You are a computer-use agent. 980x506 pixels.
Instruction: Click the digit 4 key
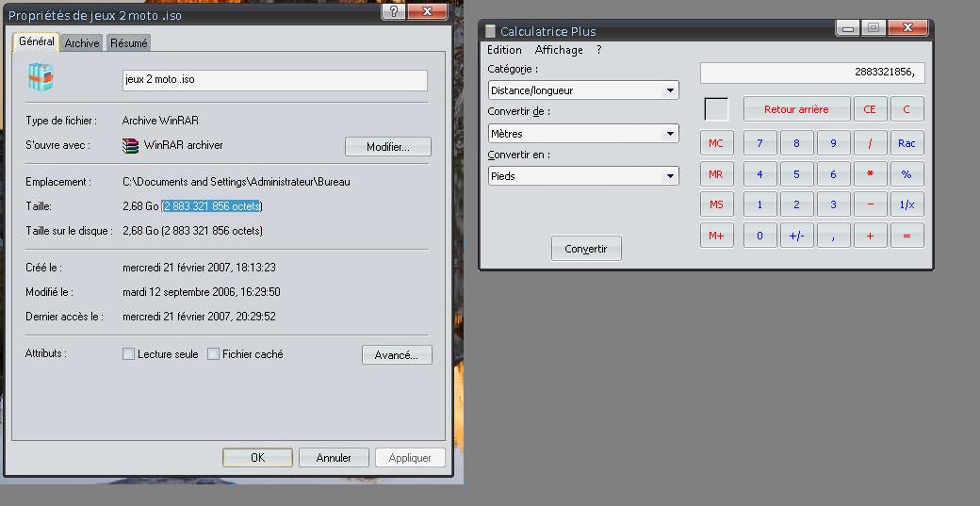pos(760,174)
